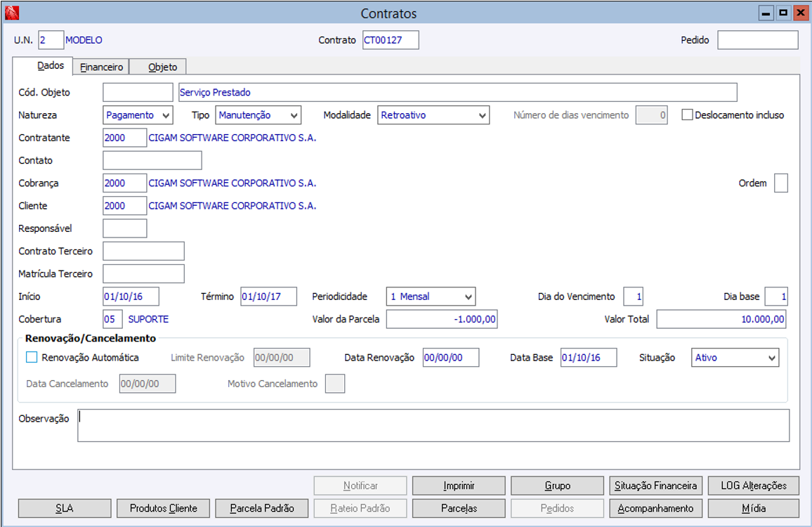Click the Contratos app icon in title bar

coord(12,13)
